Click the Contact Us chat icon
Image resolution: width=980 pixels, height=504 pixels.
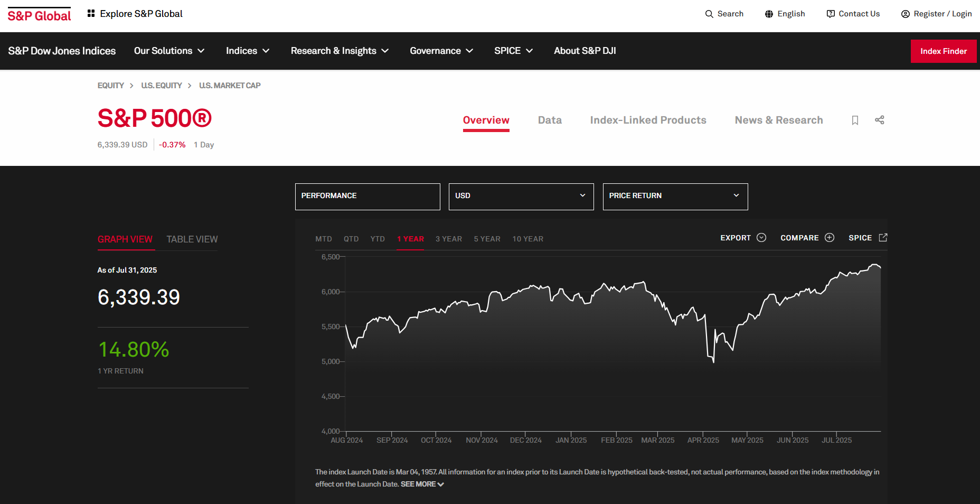831,14
